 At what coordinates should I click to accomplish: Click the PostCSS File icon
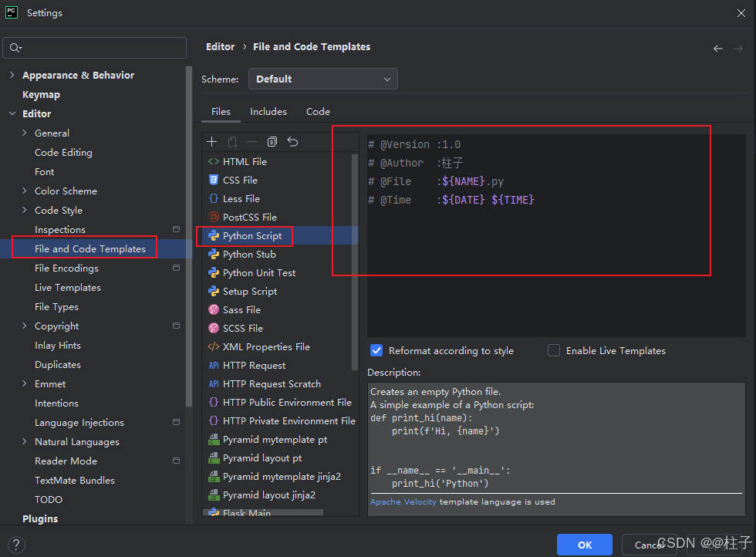(x=214, y=217)
